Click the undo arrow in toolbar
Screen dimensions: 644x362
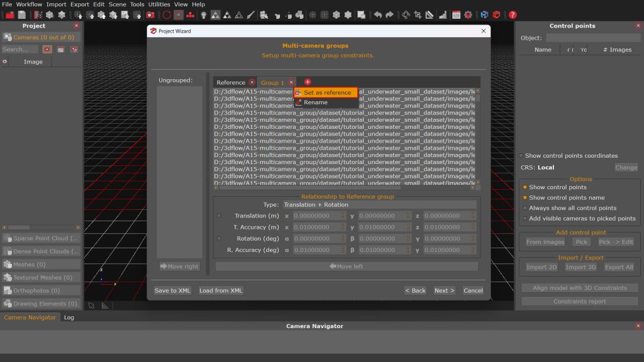click(377, 14)
